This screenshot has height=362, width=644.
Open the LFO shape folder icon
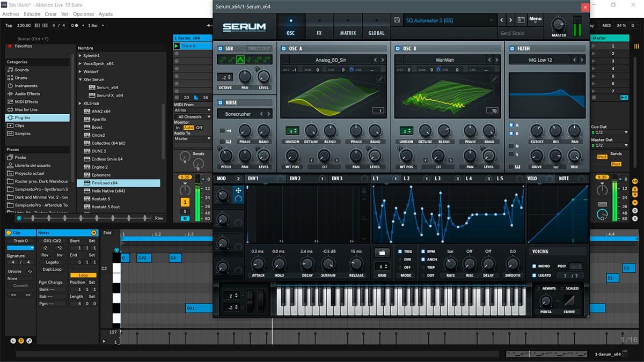pyautogui.click(x=382, y=252)
